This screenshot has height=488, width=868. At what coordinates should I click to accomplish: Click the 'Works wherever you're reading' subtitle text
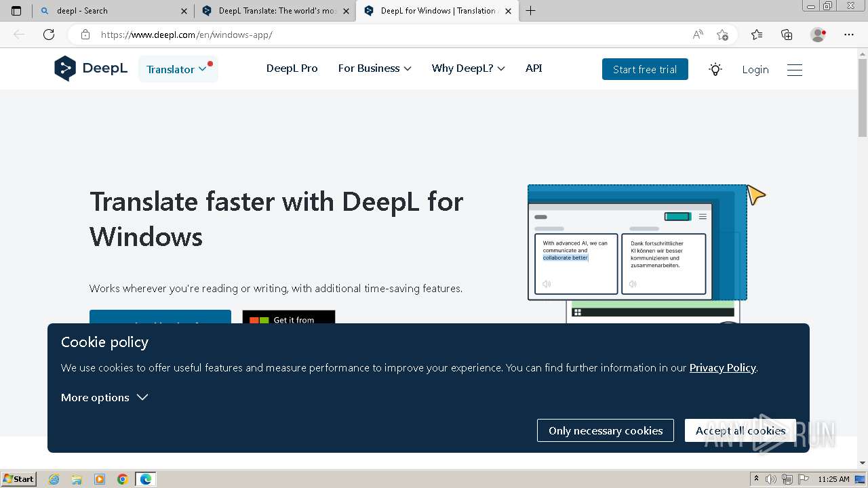click(x=276, y=288)
